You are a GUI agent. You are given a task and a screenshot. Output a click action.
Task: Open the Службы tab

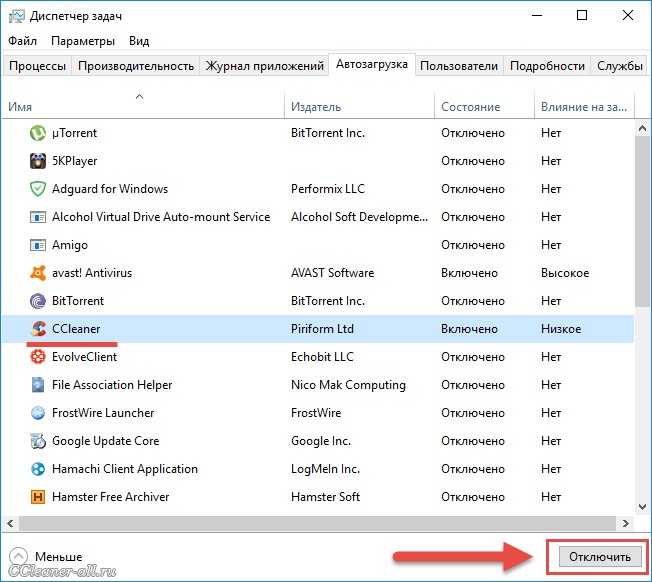[620, 66]
